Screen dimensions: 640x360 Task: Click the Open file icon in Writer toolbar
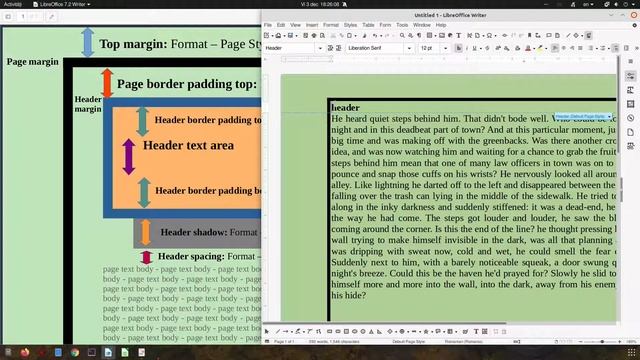(x=278, y=36)
